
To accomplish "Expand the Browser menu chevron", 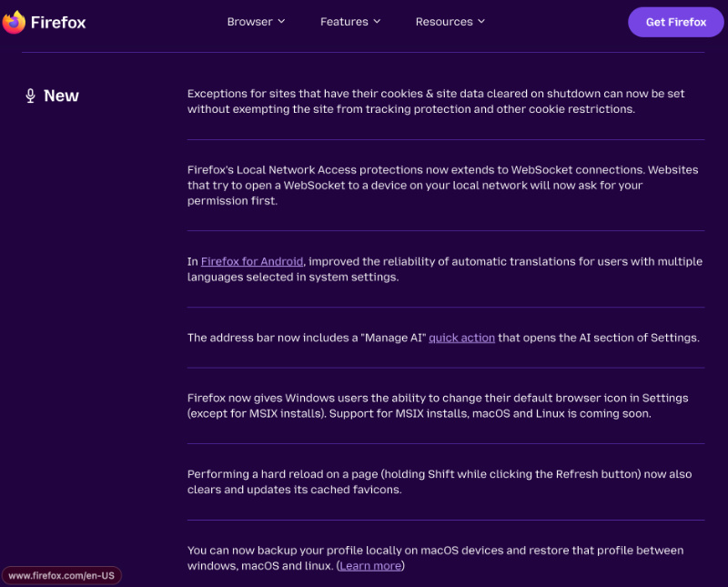I will coord(281,21).
